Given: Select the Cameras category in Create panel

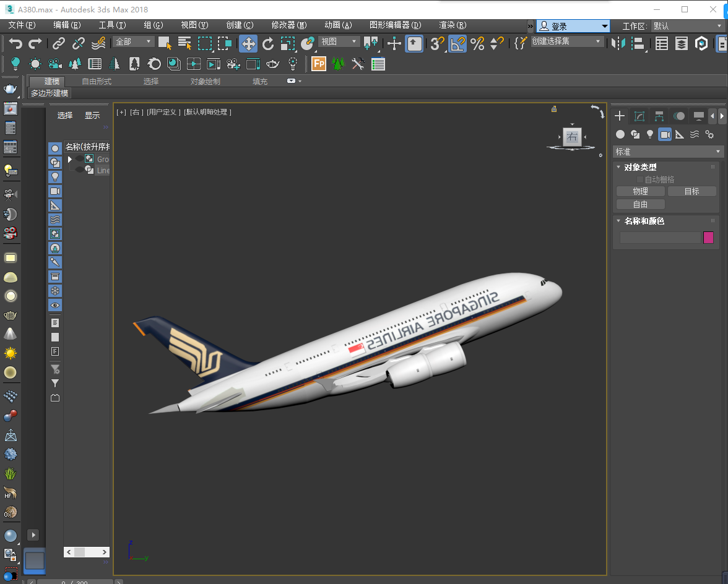Looking at the screenshot, I should [x=665, y=134].
